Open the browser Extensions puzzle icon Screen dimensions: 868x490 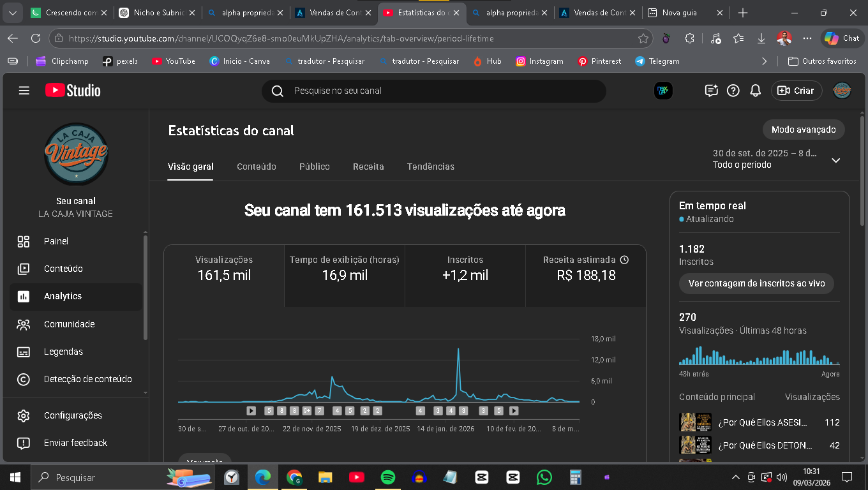(689, 38)
